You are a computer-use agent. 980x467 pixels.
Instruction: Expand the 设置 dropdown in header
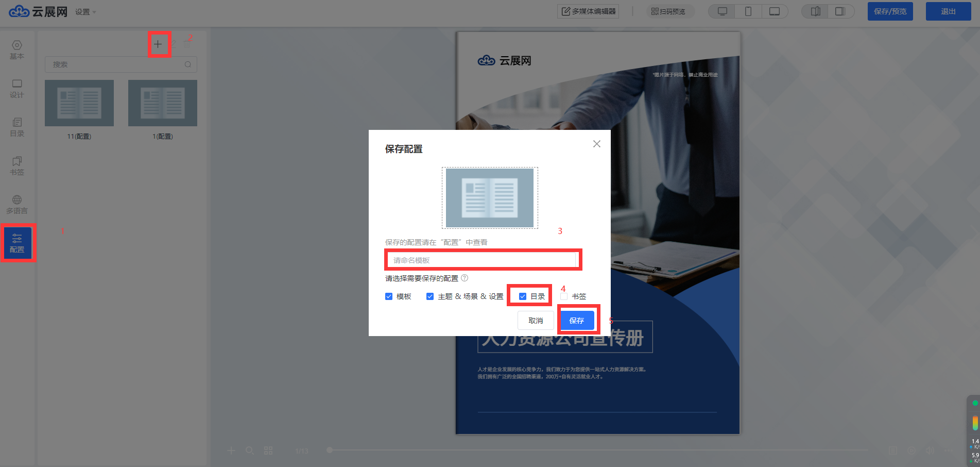85,12
